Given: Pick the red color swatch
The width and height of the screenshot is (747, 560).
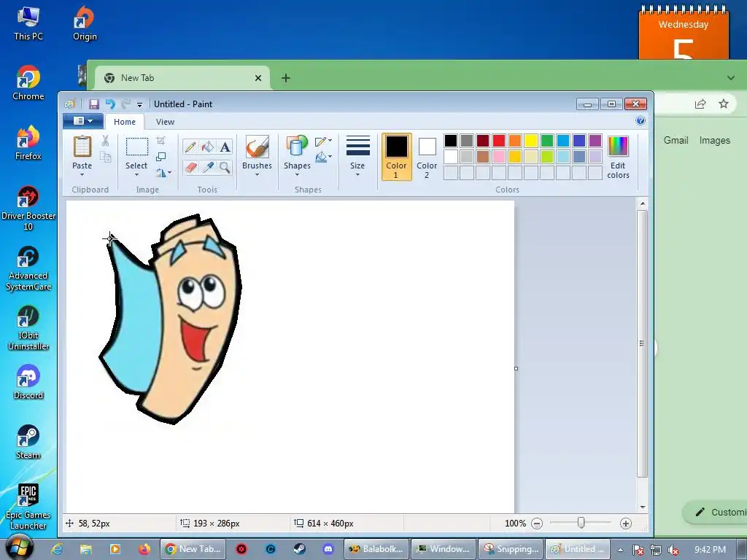Looking at the screenshot, I should pyautogui.click(x=499, y=141).
